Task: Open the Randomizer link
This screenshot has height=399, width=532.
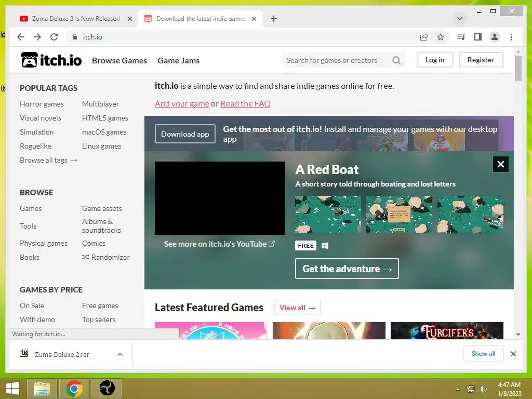Action: [x=106, y=257]
